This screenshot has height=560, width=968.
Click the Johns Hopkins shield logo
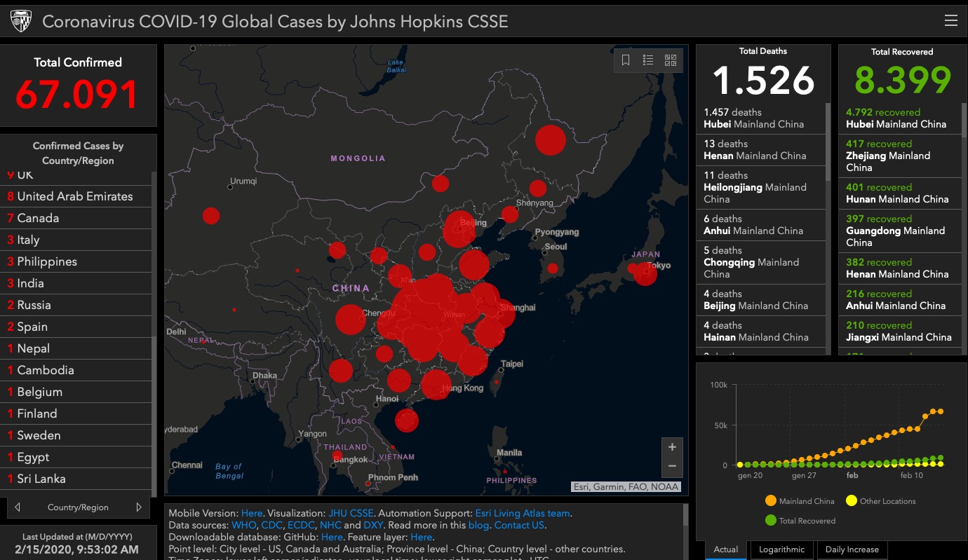[20, 21]
